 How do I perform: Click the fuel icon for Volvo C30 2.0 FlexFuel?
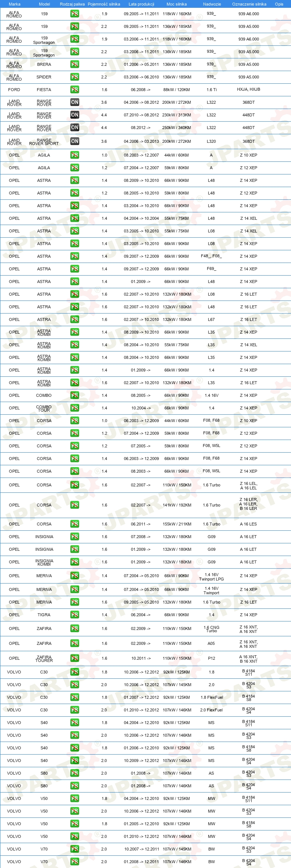pyautogui.click(x=74, y=710)
